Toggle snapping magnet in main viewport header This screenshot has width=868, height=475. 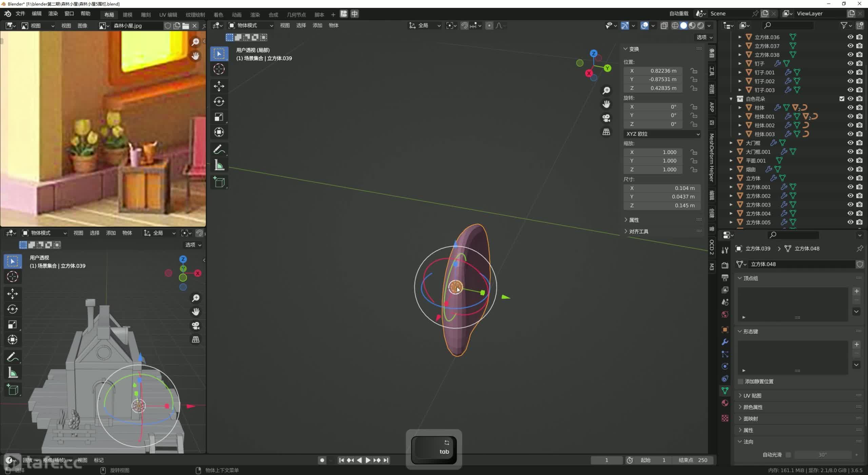[x=465, y=25]
